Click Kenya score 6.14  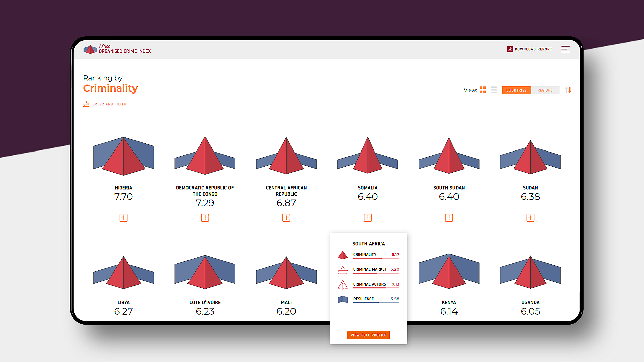(x=449, y=311)
